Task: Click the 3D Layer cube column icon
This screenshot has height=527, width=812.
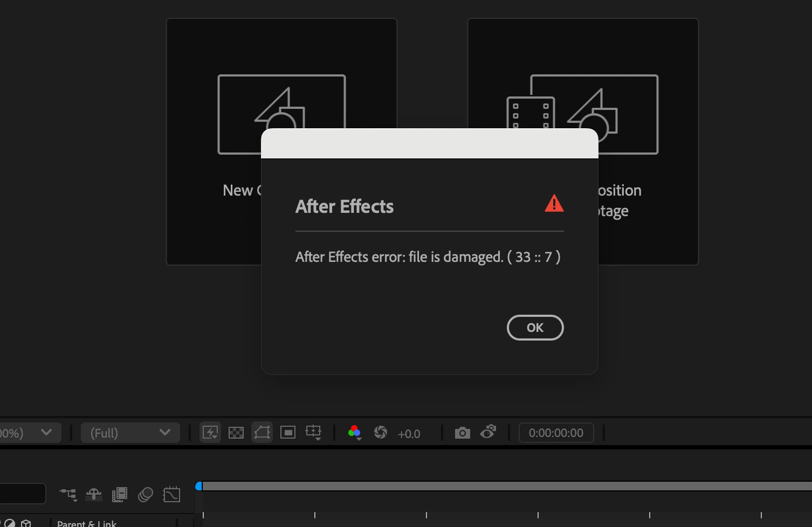Action: point(26,523)
